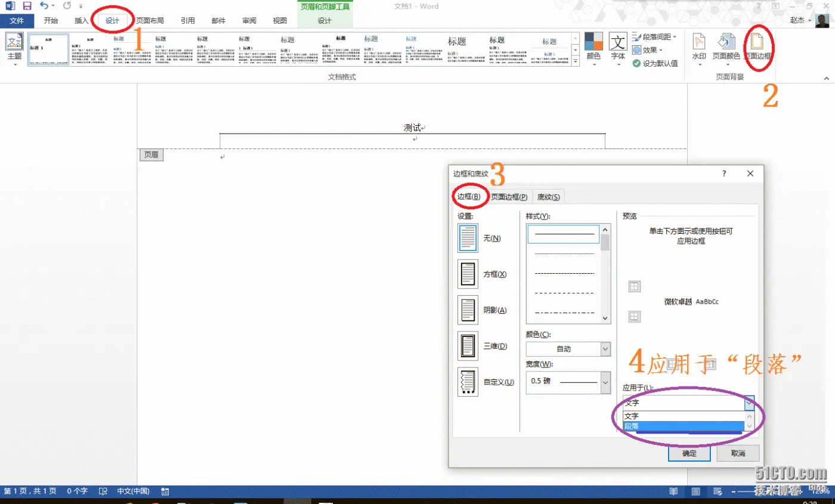Click the Word help question mark icon
This screenshot has width=835, height=504.
(758, 6)
